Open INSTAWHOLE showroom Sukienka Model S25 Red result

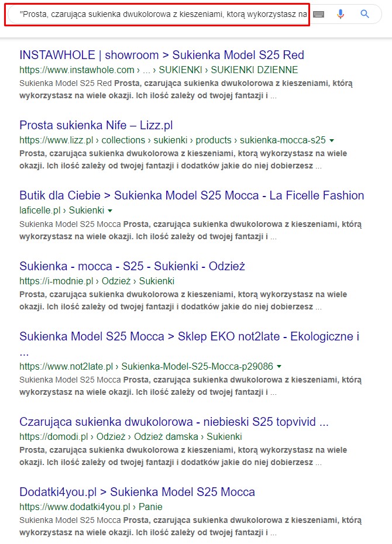161,55
